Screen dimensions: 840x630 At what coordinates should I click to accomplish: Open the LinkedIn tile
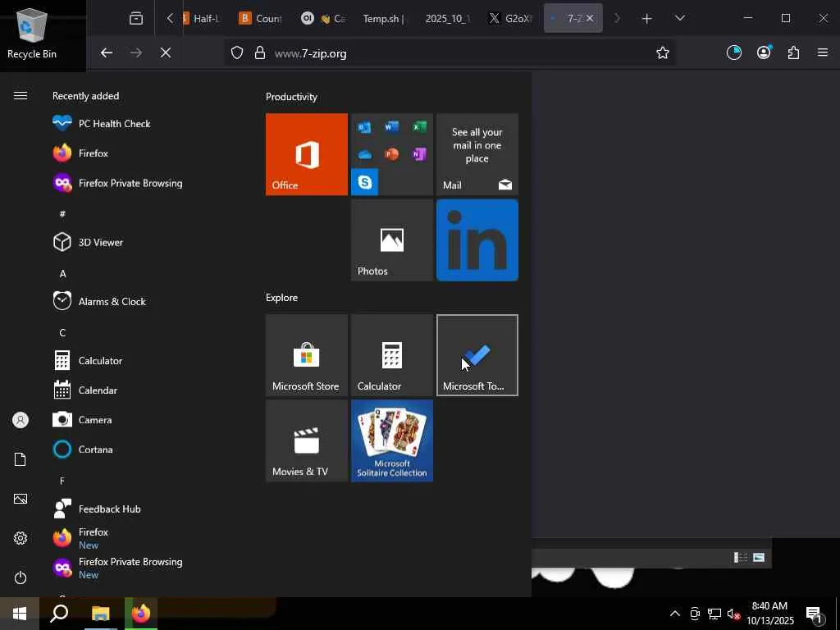click(x=477, y=240)
